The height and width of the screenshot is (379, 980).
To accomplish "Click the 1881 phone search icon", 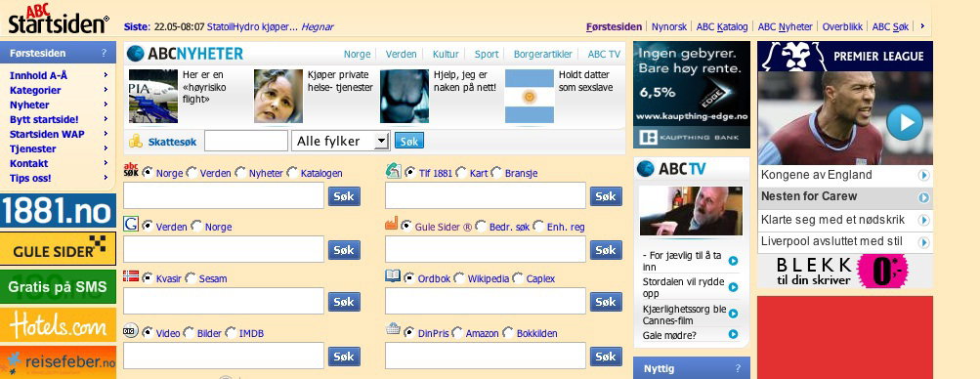I will pyautogui.click(x=393, y=170).
